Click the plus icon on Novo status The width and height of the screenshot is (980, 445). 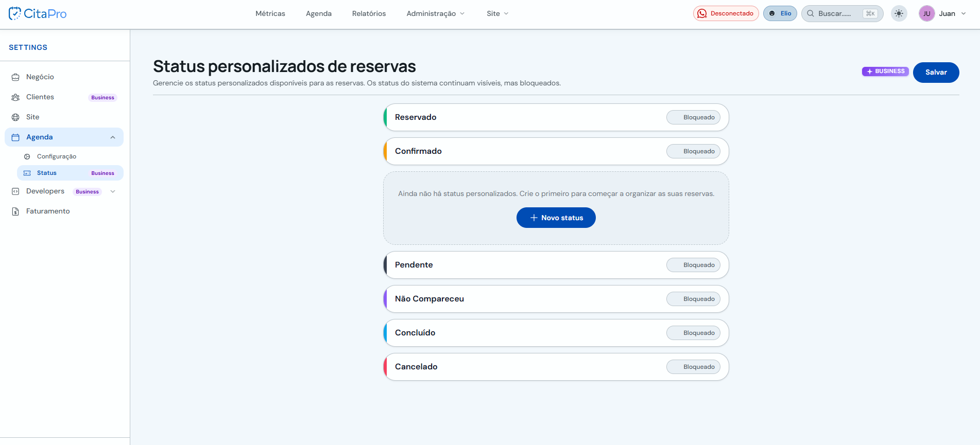tap(534, 218)
